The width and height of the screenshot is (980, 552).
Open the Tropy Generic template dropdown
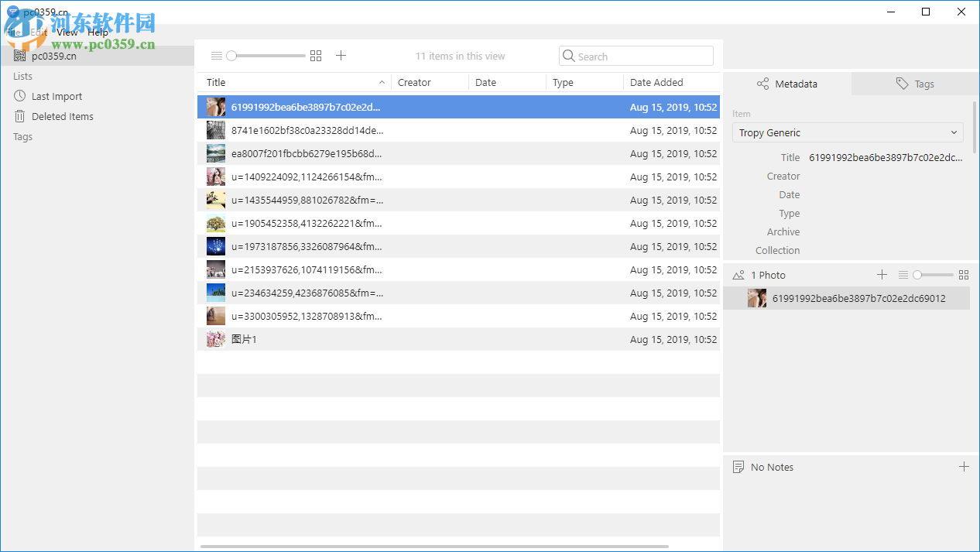click(848, 132)
